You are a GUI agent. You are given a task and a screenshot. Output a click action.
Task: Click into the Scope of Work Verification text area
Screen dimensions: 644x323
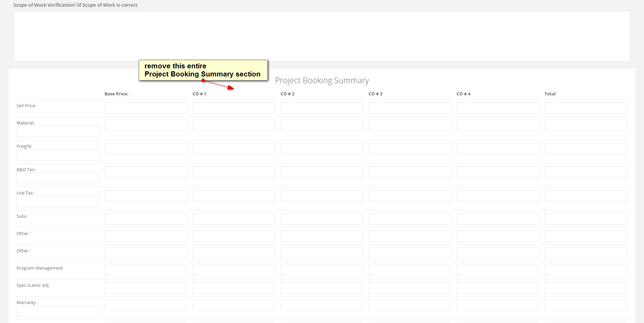322,36
